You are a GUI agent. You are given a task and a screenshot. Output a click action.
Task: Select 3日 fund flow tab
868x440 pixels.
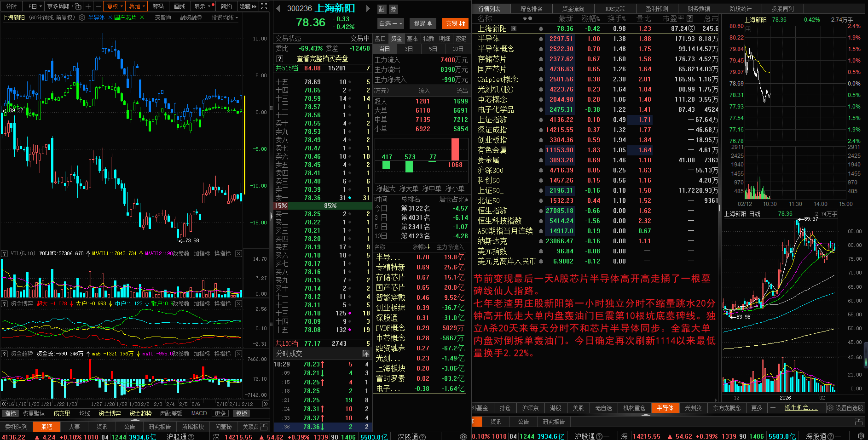(408, 49)
